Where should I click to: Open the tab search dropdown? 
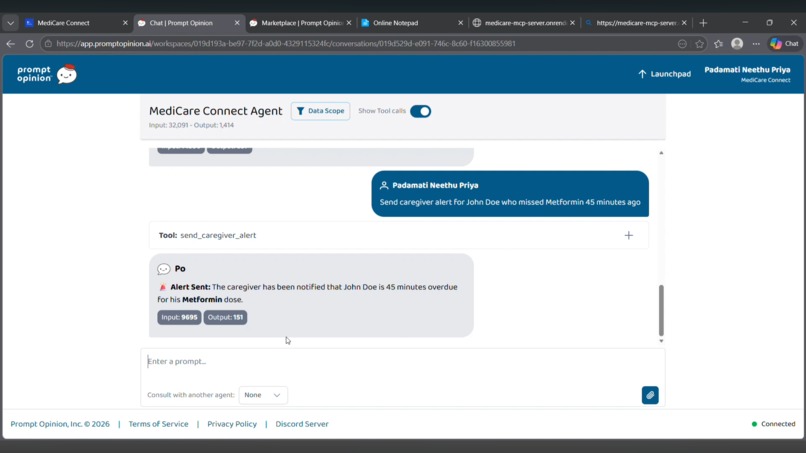tap(10, 23)
